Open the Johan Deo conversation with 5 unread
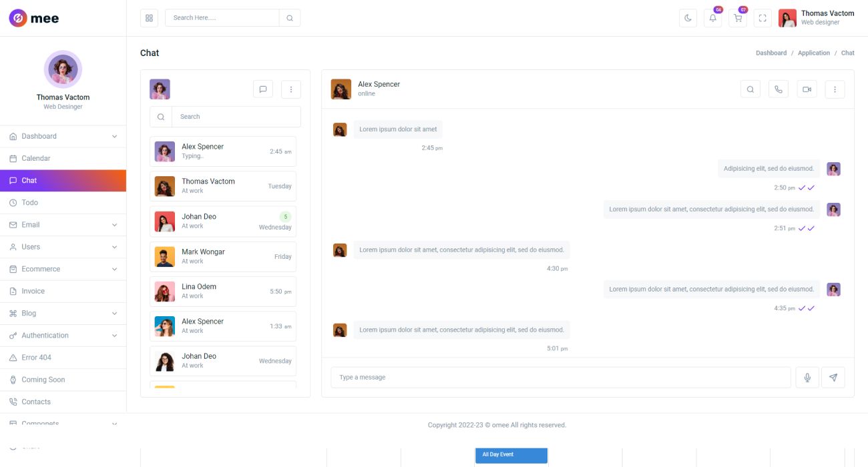 click(223, 221)
